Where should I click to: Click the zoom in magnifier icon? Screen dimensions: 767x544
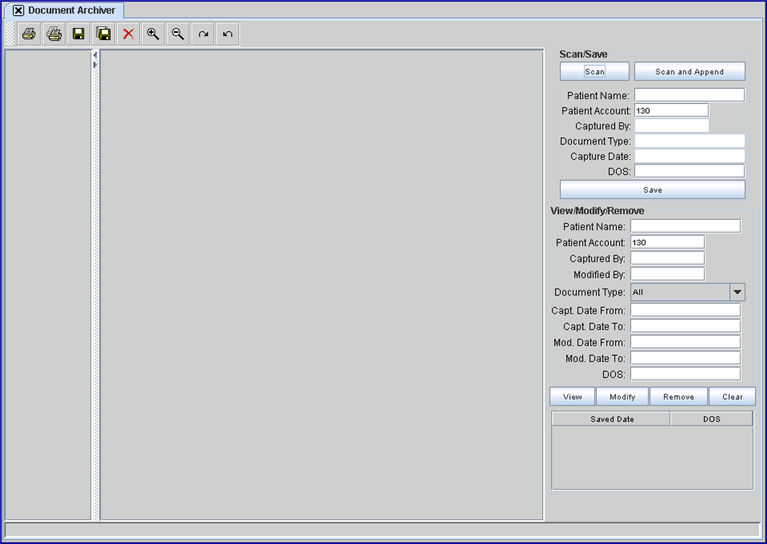(x=153, y=34)
